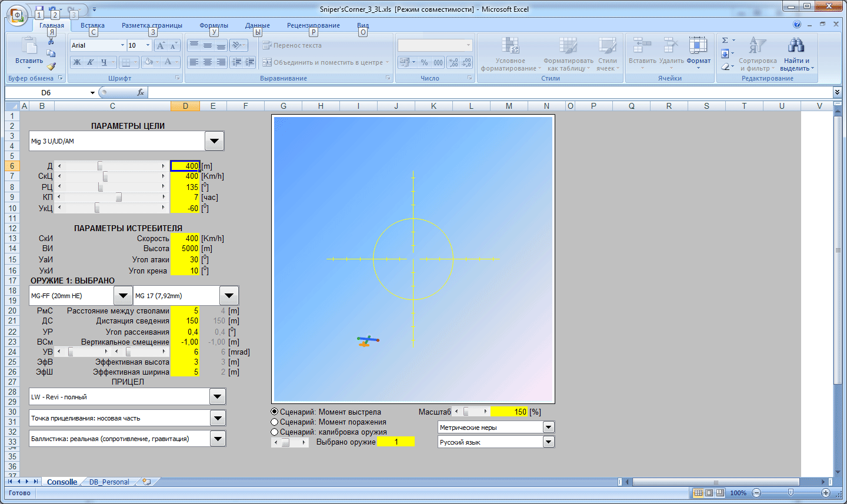Click Перенос текста wrap text button

coord(292,45)
